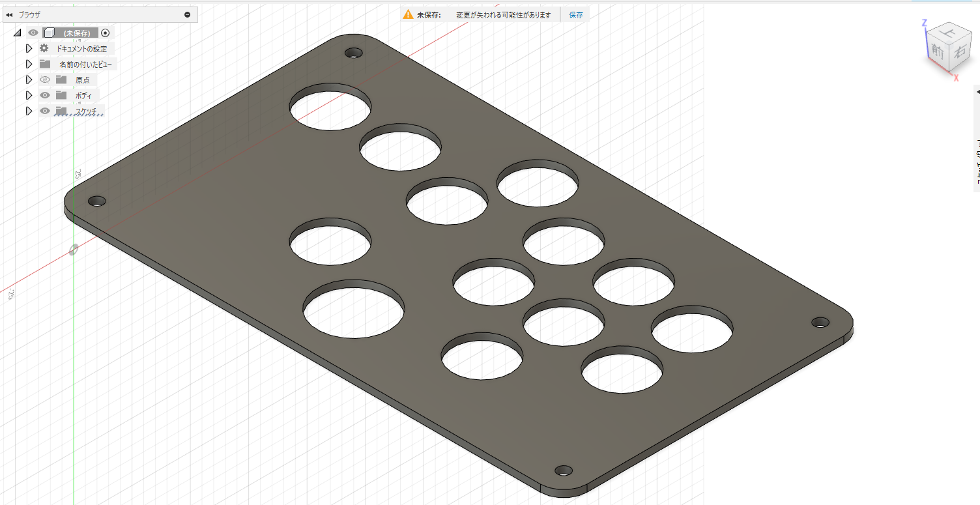Image resolution: width=980 pixels, height=505 pixels.
Task: Click the orange unsaved warning triangle icon
Action: (x=408, y=14)
